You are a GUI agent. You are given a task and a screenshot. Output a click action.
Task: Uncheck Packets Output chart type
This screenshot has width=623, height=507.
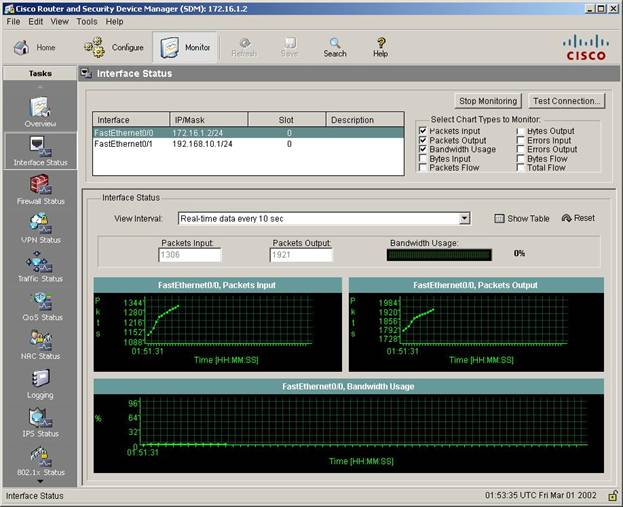pos(423,140)
